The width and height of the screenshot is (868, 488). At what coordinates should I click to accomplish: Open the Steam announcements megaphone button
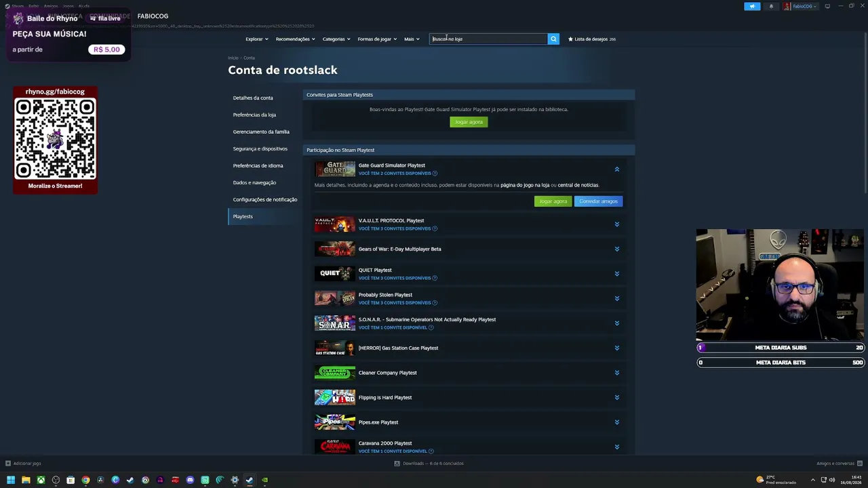tap(752, 6)
